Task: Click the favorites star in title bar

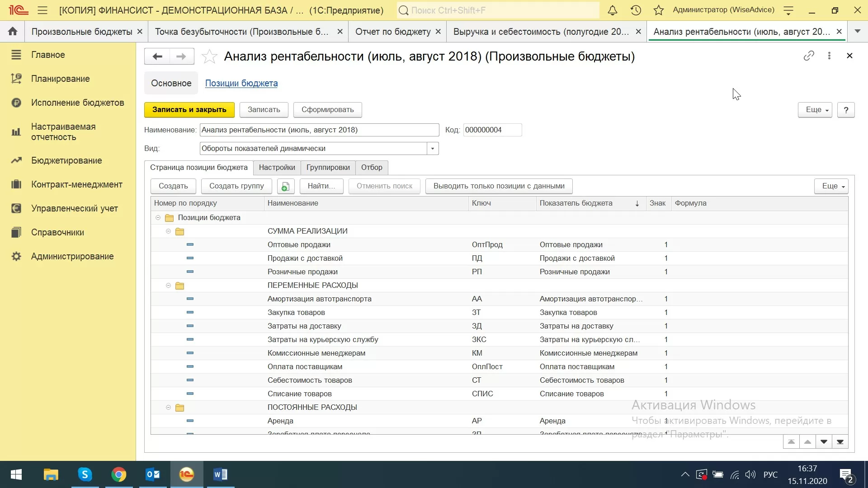Action: 659,10
